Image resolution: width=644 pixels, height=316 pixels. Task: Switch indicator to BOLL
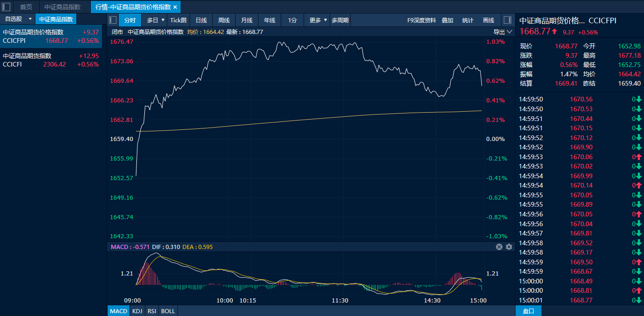tap(168, 311)
